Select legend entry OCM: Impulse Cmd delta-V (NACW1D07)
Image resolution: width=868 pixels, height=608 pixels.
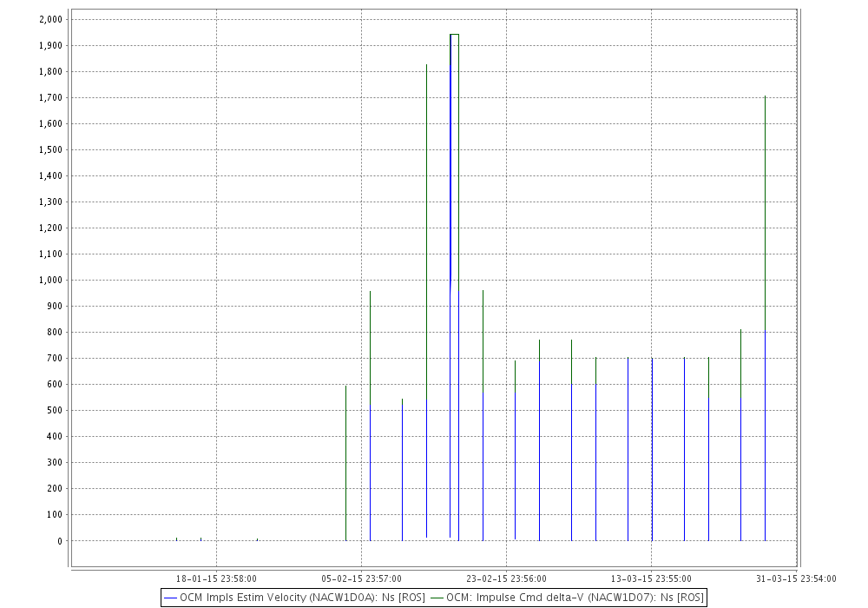575,598
